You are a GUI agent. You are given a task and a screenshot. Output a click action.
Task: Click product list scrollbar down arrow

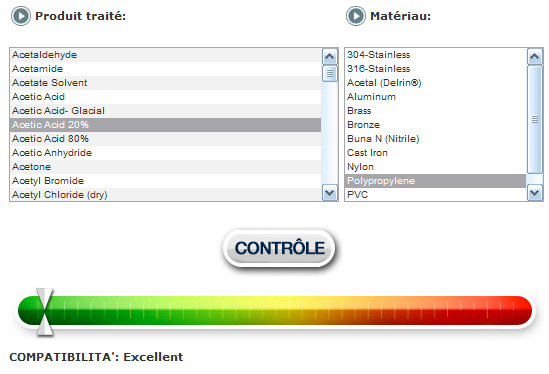click(329, 193)
